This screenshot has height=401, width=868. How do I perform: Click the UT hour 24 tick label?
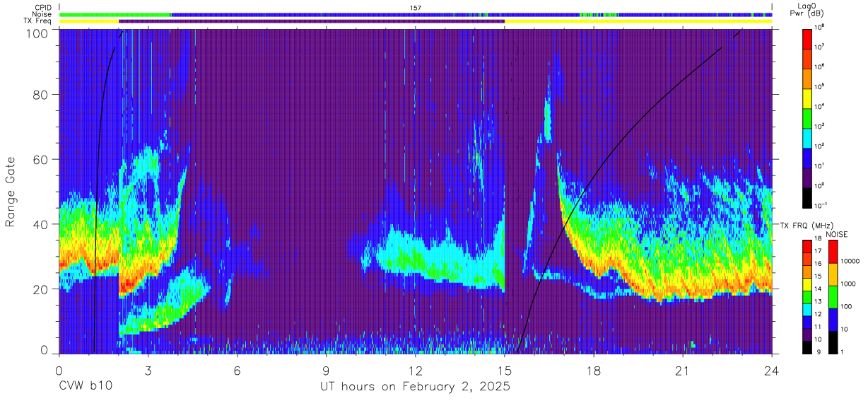click(772, 371)
